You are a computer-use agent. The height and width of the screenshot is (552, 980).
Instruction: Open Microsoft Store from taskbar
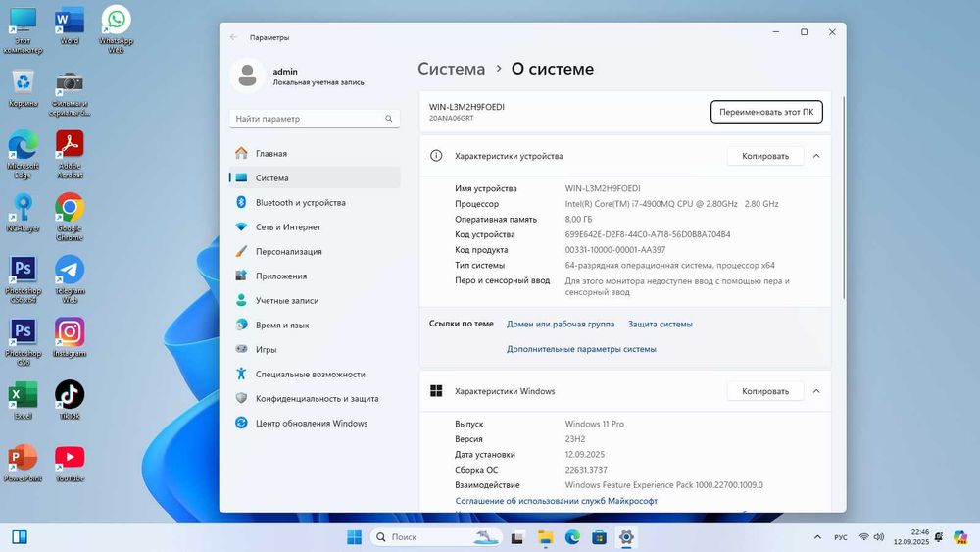(x=599, y=537)
